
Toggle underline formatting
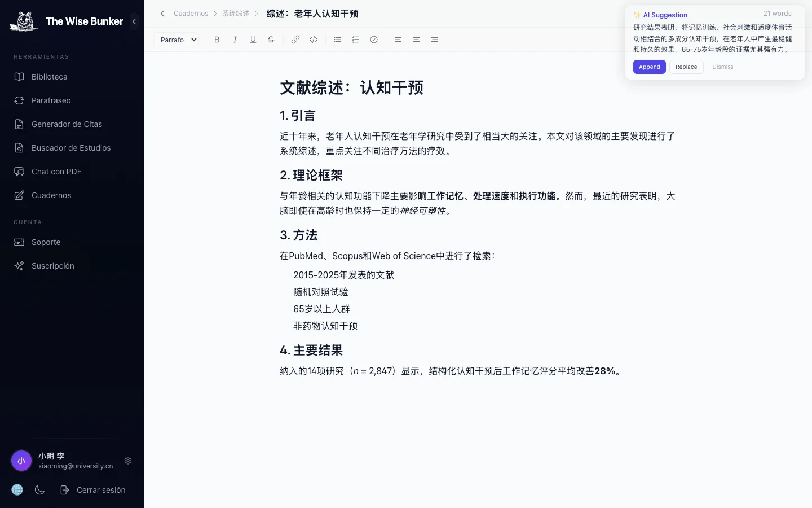pos(253,40)
